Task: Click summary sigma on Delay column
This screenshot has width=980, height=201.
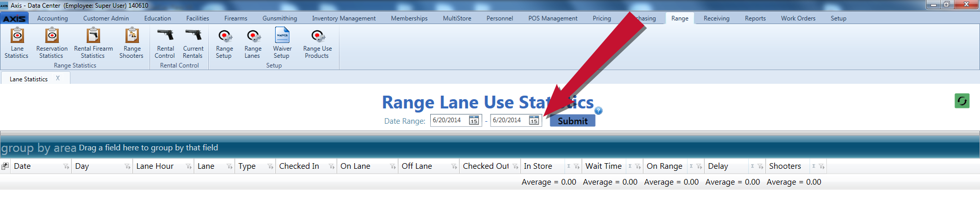Action: pyautogui.click(x=752, y=167)
